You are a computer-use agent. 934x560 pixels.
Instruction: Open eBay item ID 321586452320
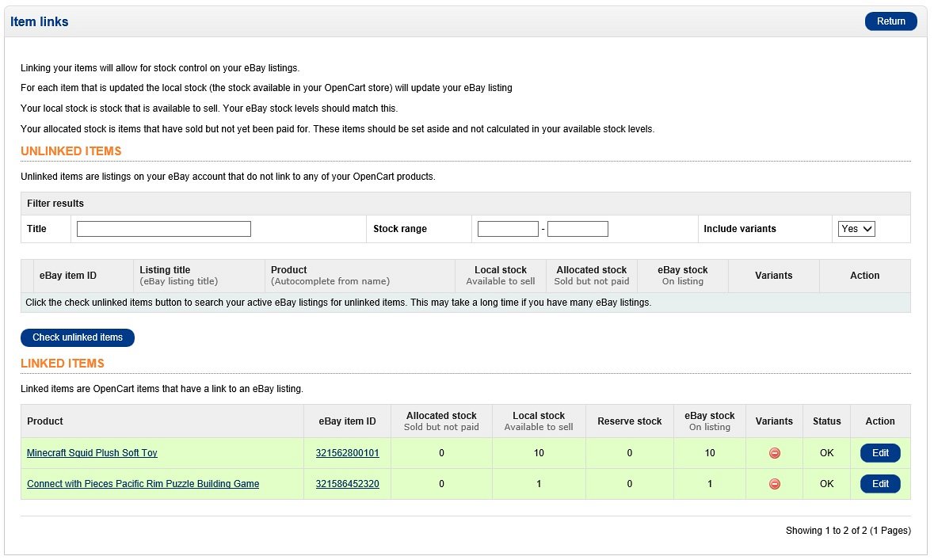[x=347, y=484]
